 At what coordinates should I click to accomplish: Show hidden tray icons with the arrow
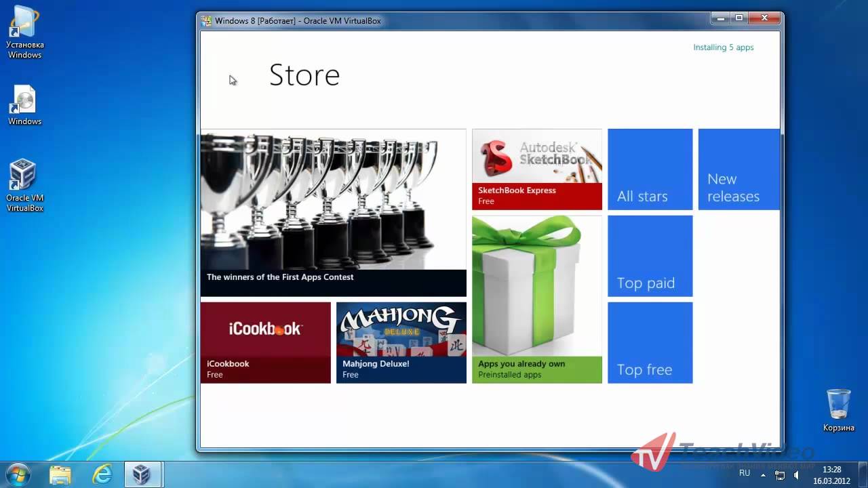tap(762, 474)
